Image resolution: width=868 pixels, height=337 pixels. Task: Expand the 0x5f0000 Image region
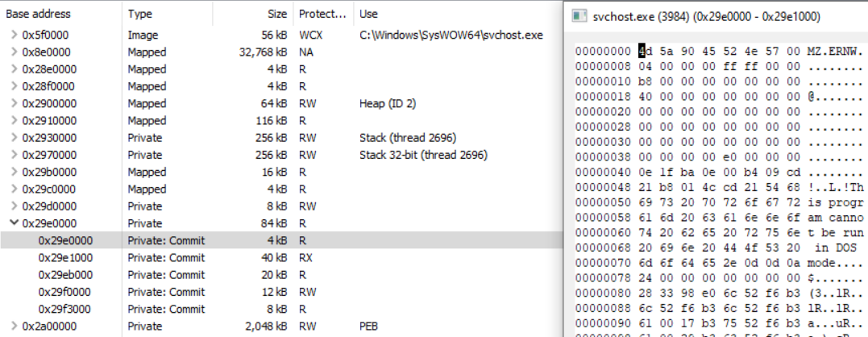14,35
